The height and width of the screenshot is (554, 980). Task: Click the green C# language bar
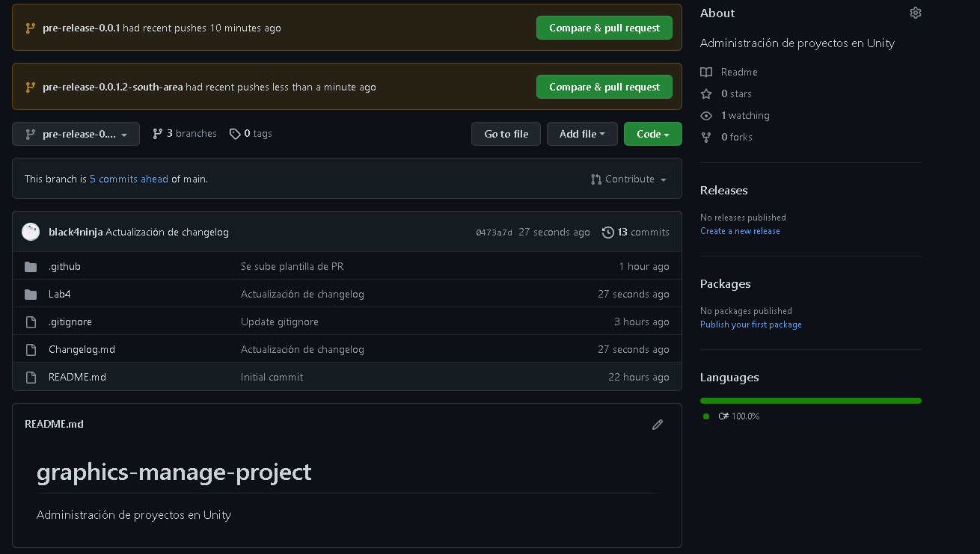click(x=811, y=401)
